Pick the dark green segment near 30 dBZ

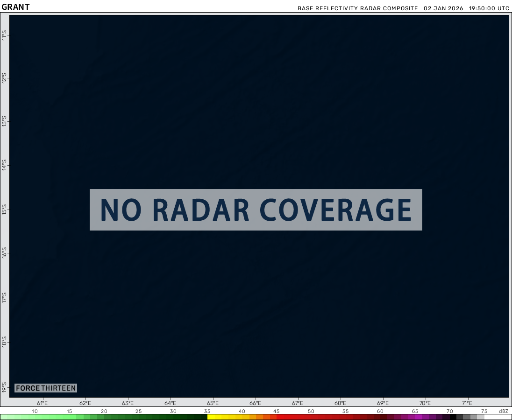[x=173, y=417]
